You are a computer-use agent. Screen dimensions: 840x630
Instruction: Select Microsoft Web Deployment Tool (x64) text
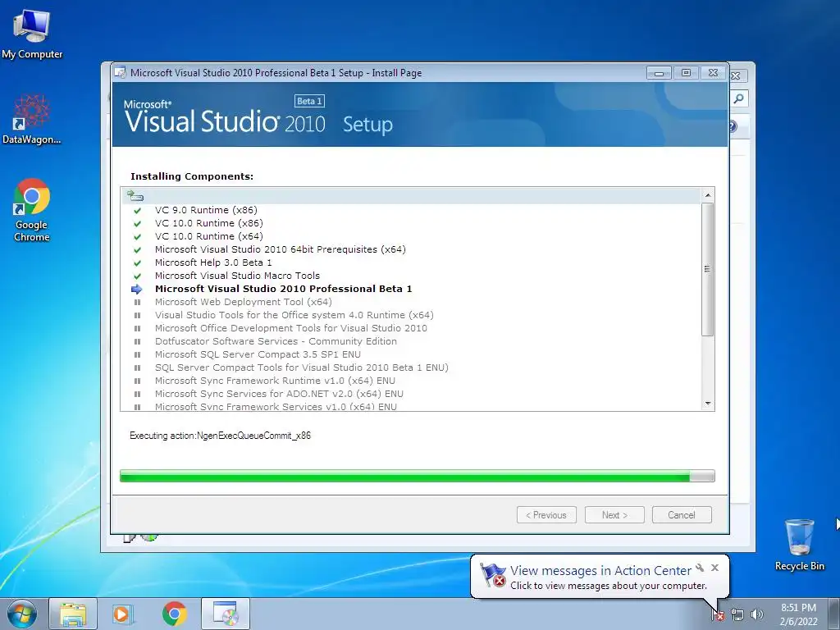(x=243, y=302)
